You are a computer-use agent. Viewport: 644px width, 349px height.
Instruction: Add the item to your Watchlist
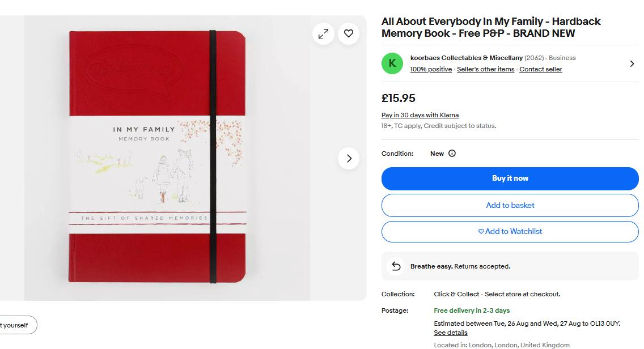point(510,231)
